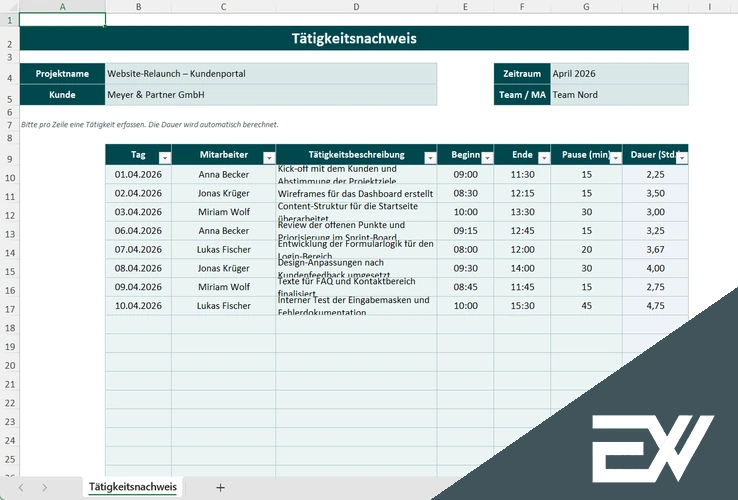Viewport: 738px width, 500px height.
Task: Select date cell 09.04.2026
Action: coord(138,287)
